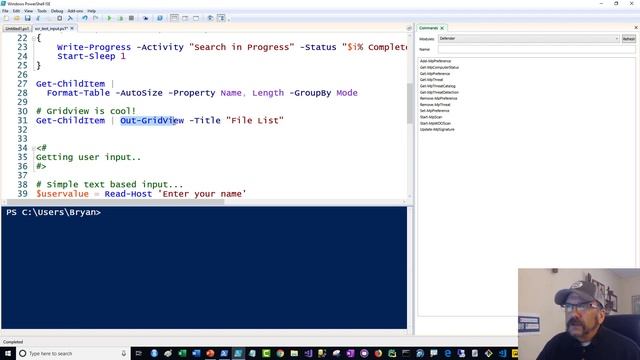Select Get-MpThreatCatalog in the command list
The width and height of the screenshot is (640, 360).
[x=438, y=86]
